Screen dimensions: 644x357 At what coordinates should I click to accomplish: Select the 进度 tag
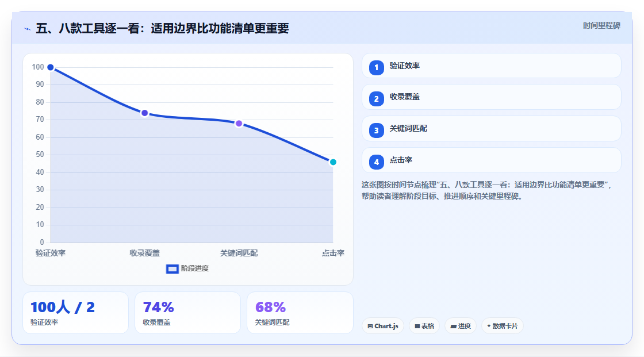(x=461, y=326)
